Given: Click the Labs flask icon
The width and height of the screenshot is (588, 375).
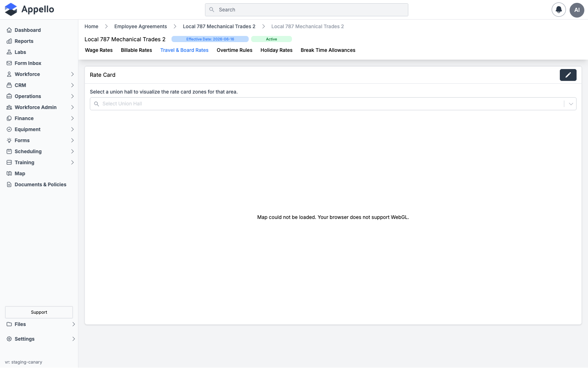Looking at the screenshot, I should (x=9, y=52).
